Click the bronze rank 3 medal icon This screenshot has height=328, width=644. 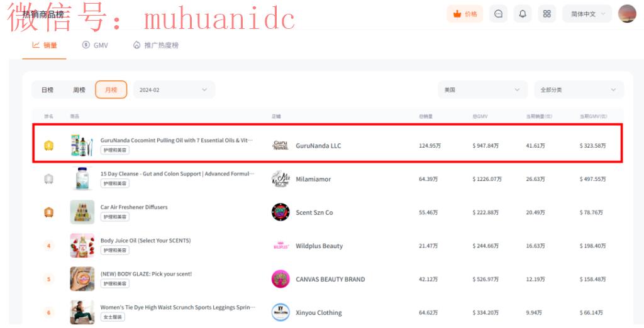(49, 212)
